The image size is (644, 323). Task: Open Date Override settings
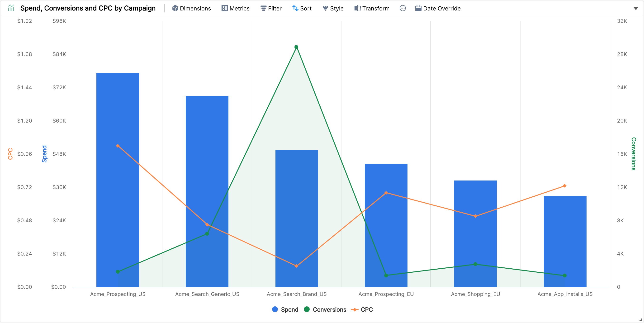(438, 8)
